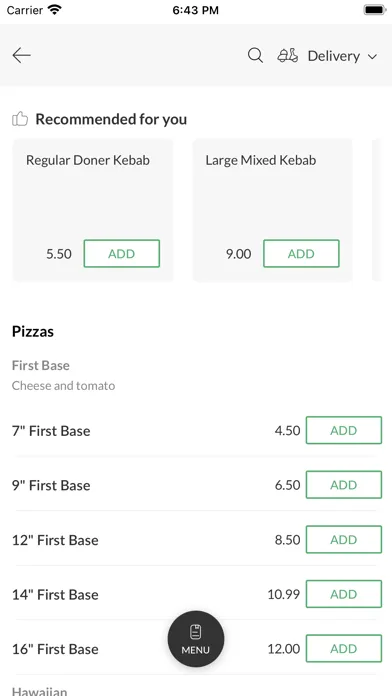Add Large Mixed Kebab to order
This screenshot has width=392, height=696.
(301, 253)
